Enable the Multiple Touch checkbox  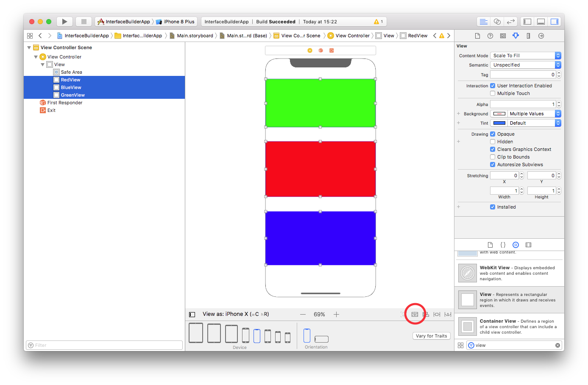pos(492,93)
